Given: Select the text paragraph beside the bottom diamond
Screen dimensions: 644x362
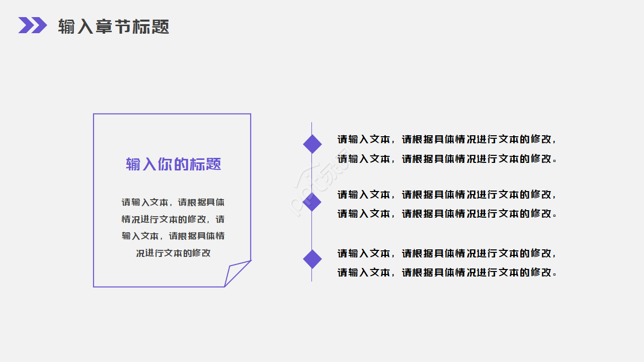Looking at the screenshot, I should (447, 262).
